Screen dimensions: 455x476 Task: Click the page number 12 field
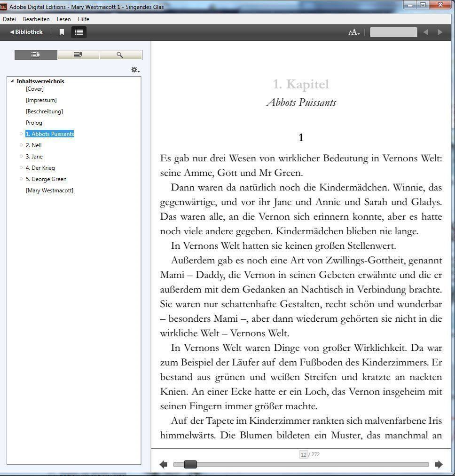303,454
